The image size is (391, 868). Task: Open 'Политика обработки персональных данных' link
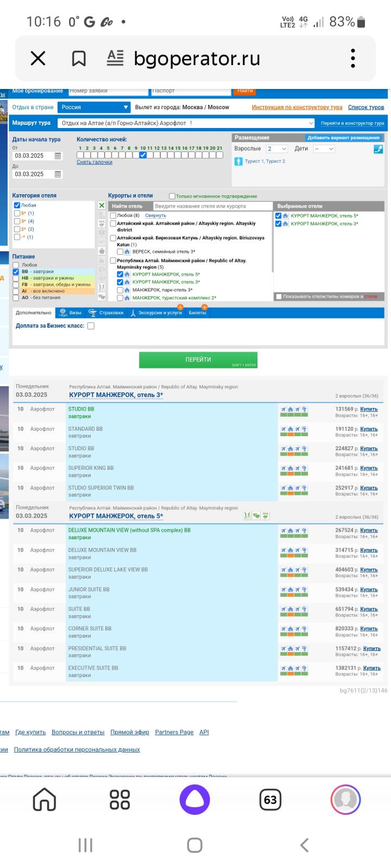(77, 749)
